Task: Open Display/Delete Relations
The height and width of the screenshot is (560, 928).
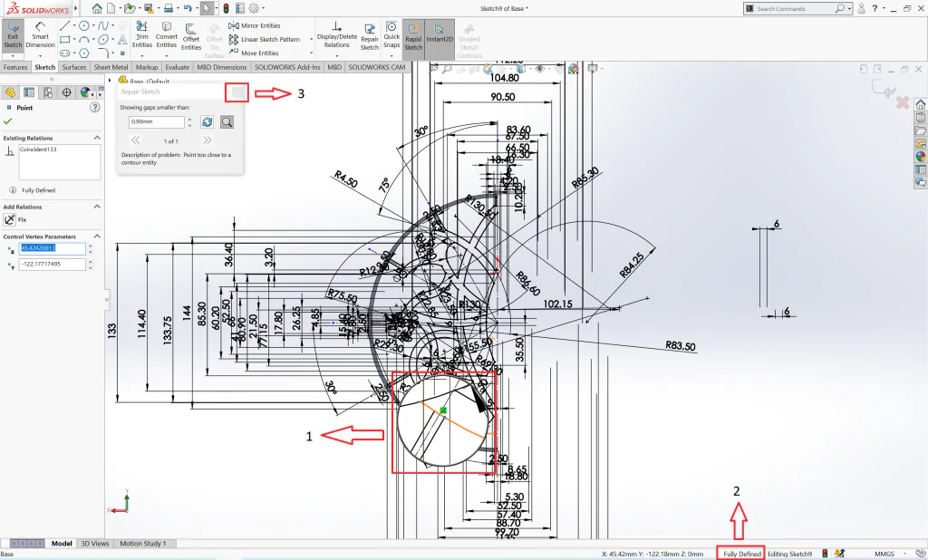Action: coord(337,35)
